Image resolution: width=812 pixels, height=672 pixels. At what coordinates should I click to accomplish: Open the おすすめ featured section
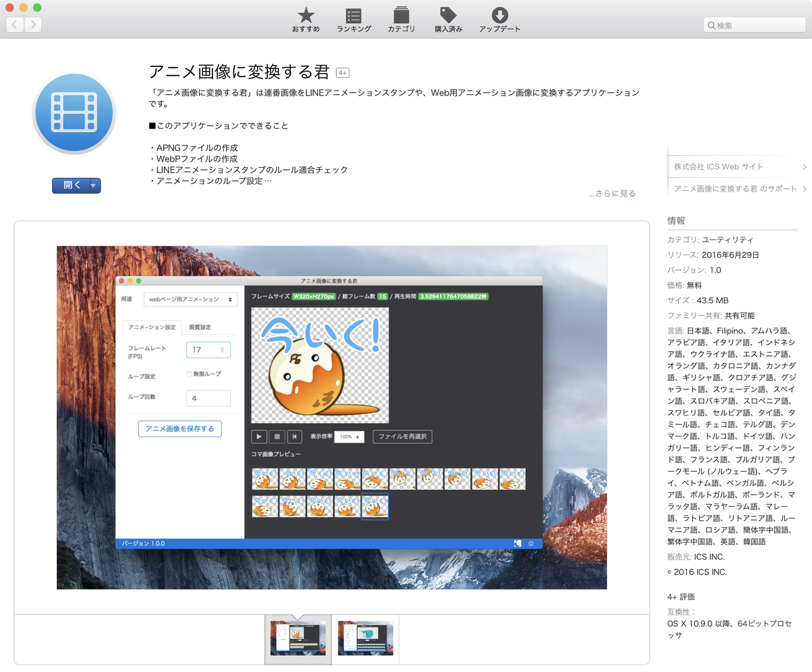tap(306, 20)
